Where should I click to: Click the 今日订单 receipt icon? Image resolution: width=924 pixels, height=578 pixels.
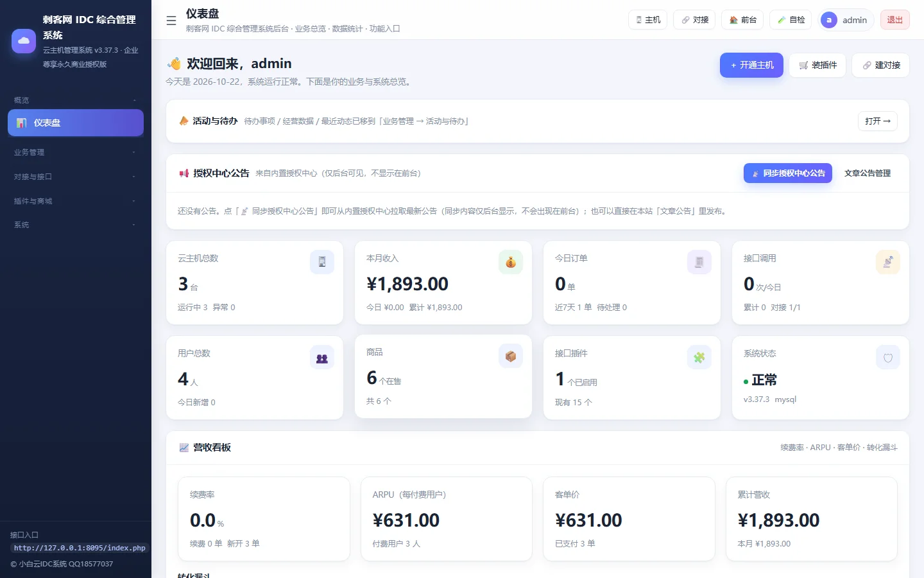(x=699, y=262)
